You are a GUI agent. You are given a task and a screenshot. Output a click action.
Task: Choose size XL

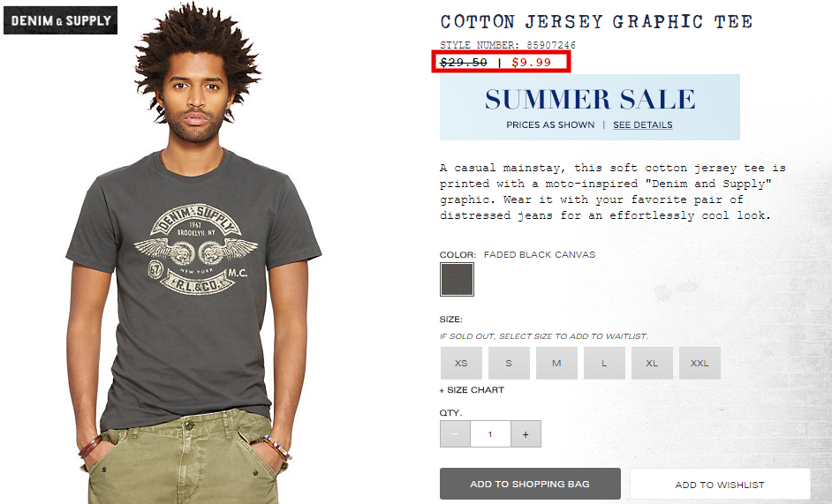(652, 364)
